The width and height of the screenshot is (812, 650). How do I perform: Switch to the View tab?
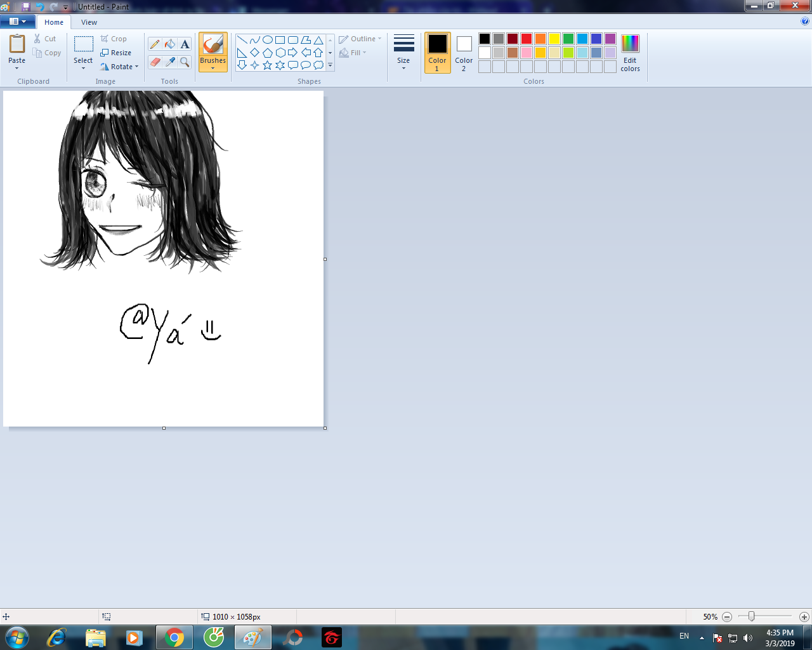(89, 22)
